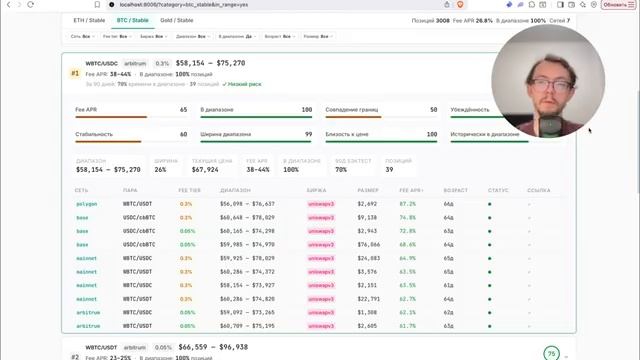This screenshot has width=640, height=360.
Task: Open the Сеть filter dropdown
Action: pos(82,36)
